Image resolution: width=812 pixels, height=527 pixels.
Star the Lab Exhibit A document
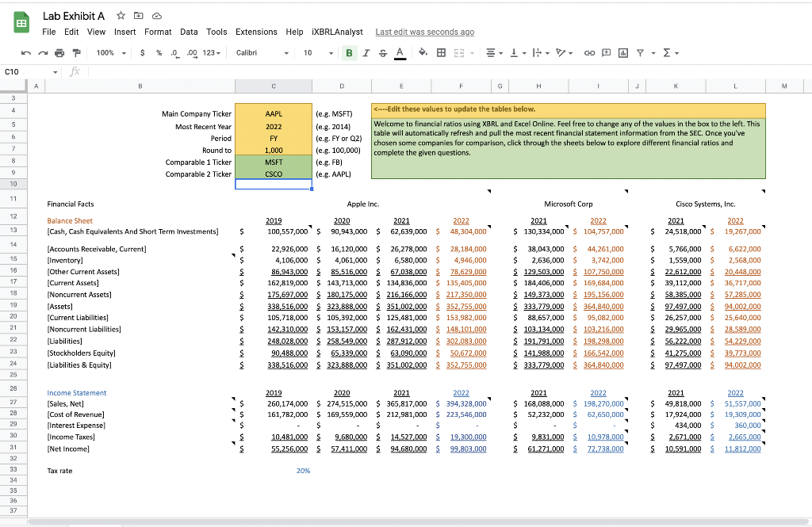click(121, 16)
